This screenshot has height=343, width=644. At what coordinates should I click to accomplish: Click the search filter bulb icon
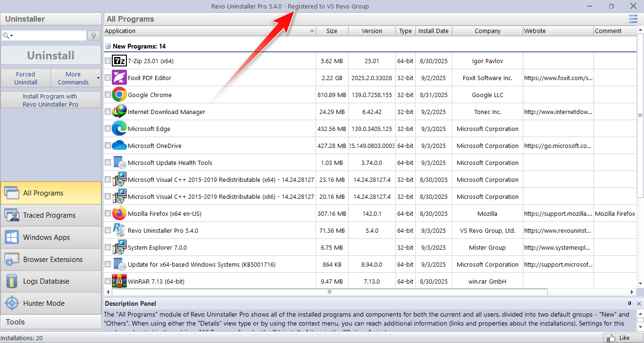[x=93, y=35]
